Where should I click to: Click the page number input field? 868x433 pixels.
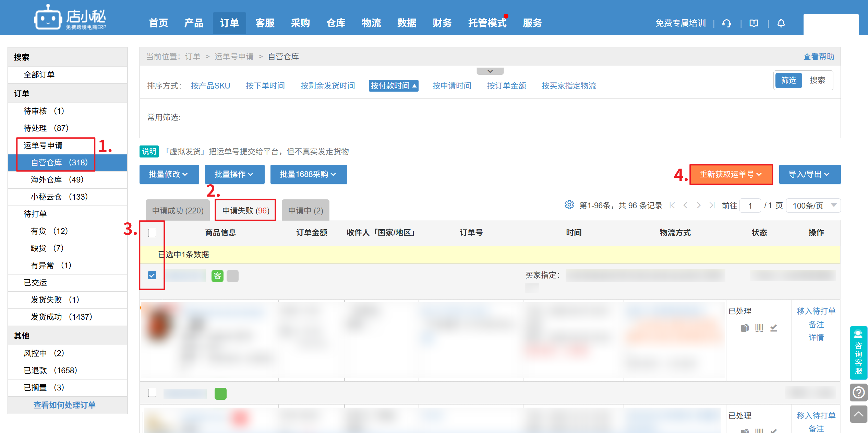tap(750, 206)
